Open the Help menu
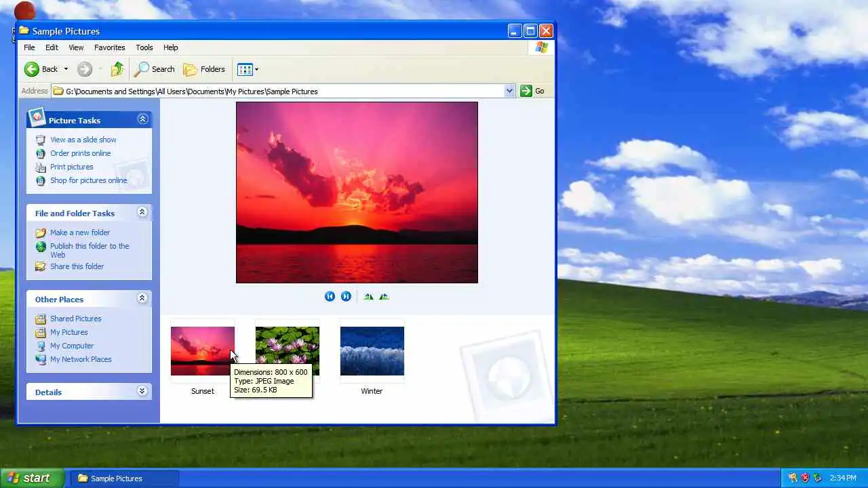 171,47
